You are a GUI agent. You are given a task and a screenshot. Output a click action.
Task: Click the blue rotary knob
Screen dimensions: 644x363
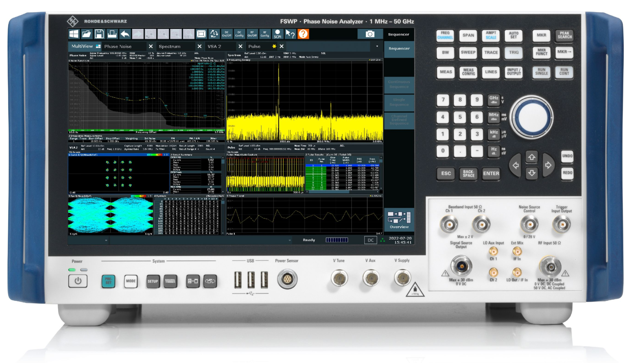[x=531, y=117]
